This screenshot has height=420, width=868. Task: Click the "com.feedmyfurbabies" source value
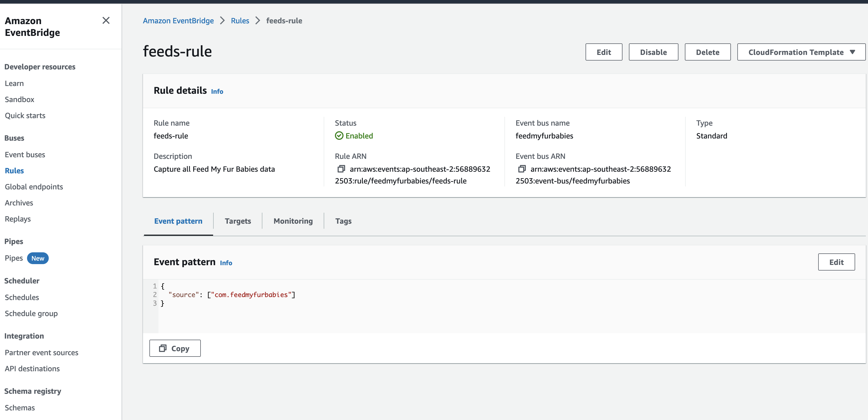pos(251,295)
